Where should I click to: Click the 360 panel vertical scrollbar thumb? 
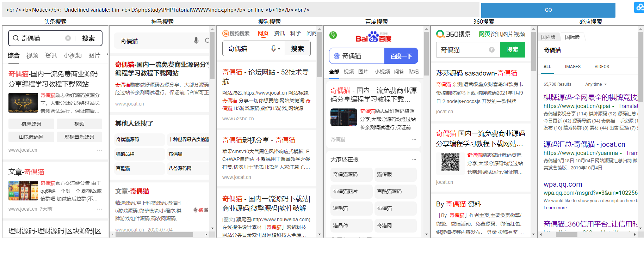coord(533,51)
